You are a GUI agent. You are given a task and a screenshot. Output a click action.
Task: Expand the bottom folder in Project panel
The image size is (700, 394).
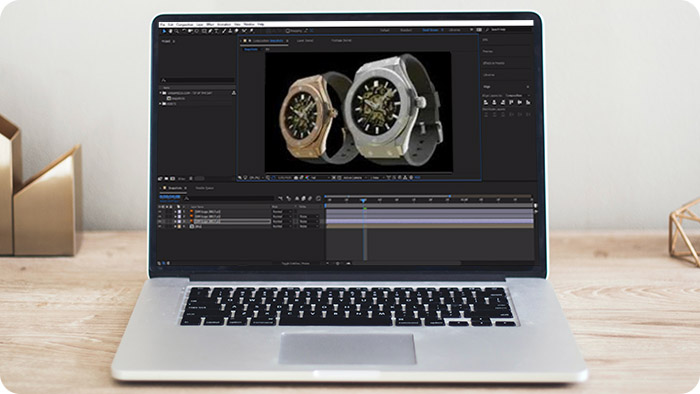point(160,104)
